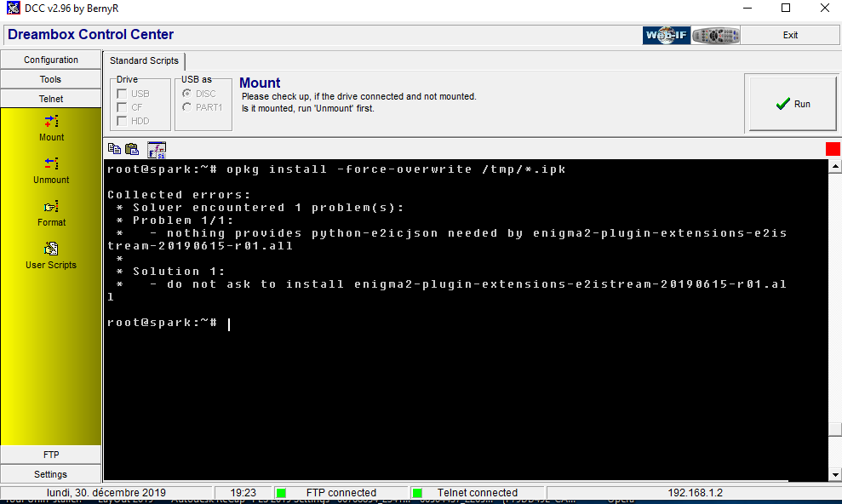842x504 pixels.
Task: Click the terminal font settings icon
Action: coord(157,150)
